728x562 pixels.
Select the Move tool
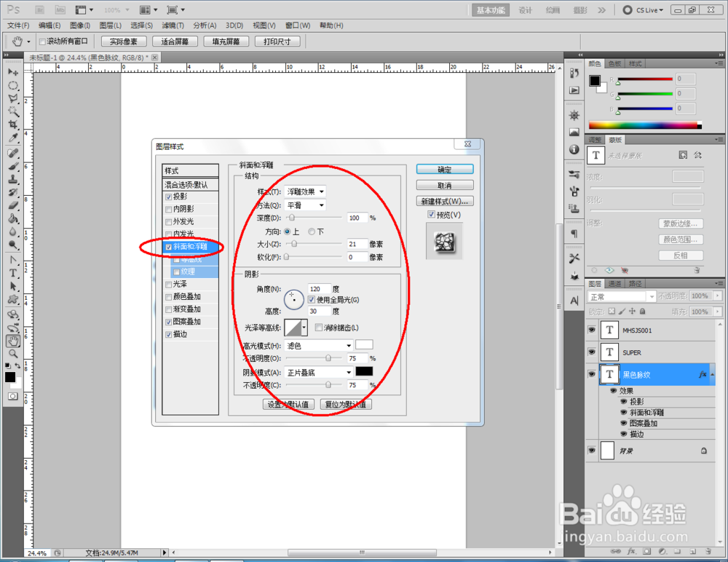pos(13,73)
